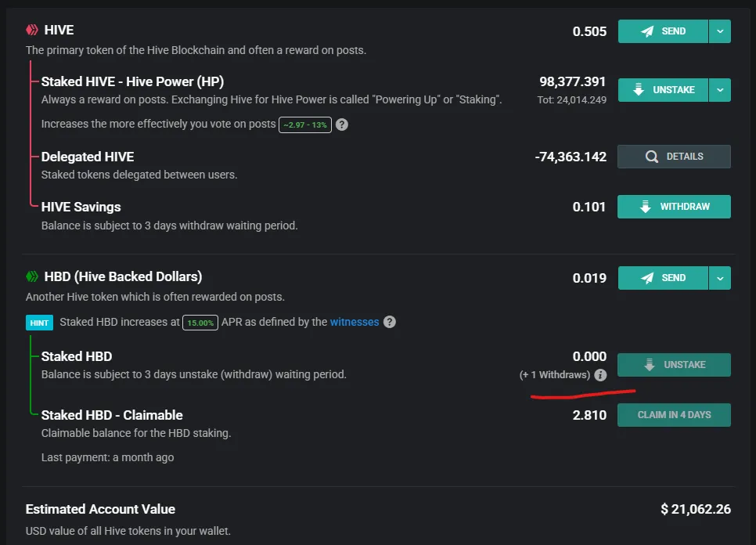Click the HINT badge
Viewport: 756px width, 545px height.
40,323
